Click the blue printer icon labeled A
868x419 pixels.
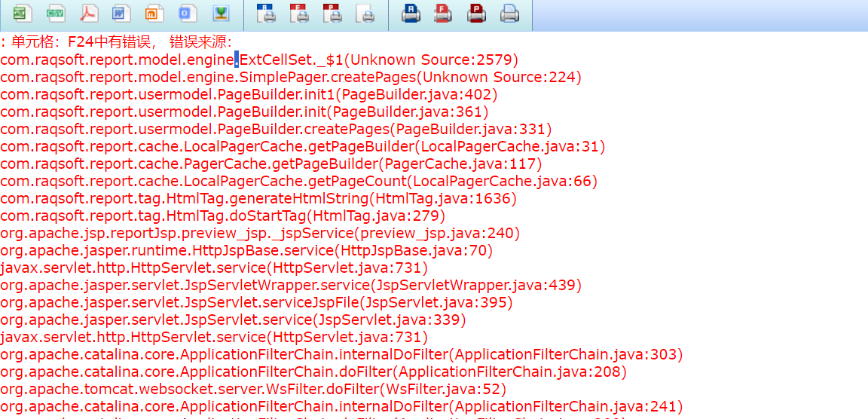[x=411, y=13]
